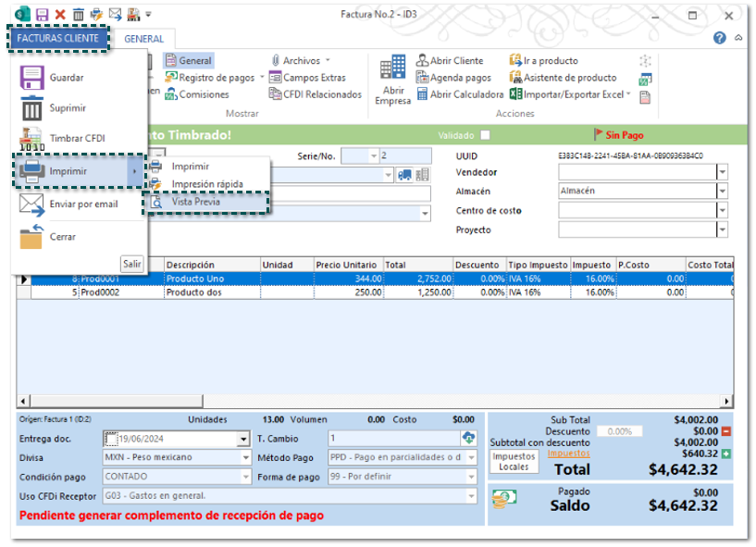Viewport: 756px width, 547px height.
Task: Click the Salir button
Action: point(132,264)
